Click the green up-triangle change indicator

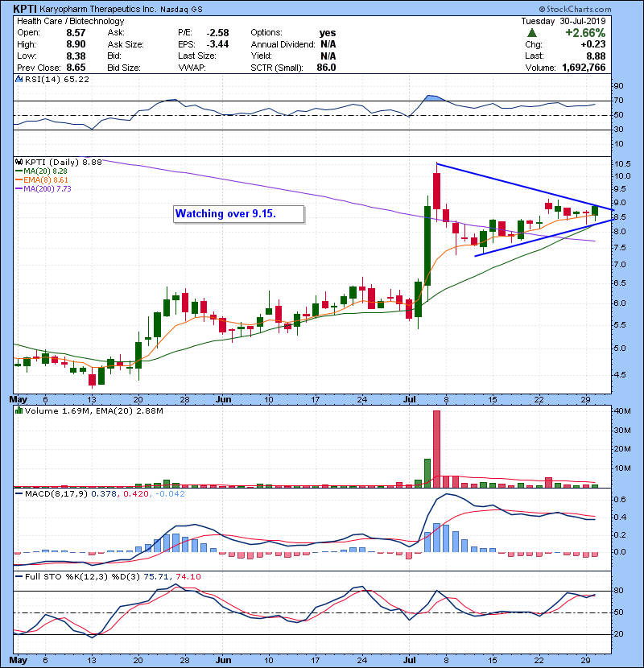point(532,33)
